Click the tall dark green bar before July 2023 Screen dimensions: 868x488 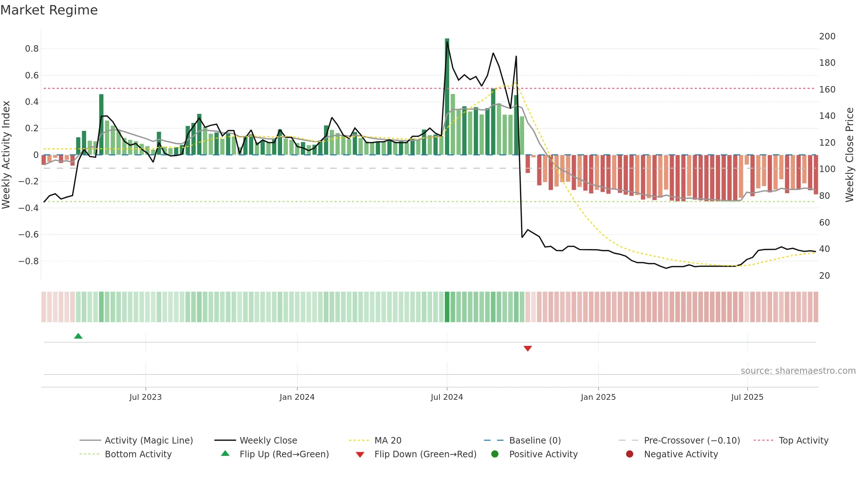pos(101,124)
